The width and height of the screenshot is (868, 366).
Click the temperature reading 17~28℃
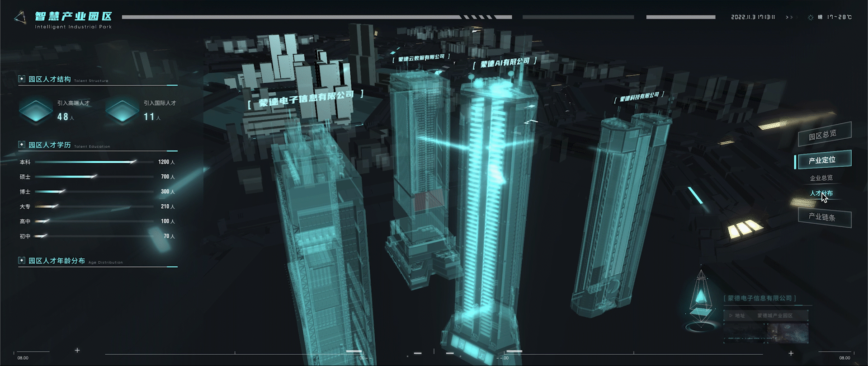[x=840, y=17]
